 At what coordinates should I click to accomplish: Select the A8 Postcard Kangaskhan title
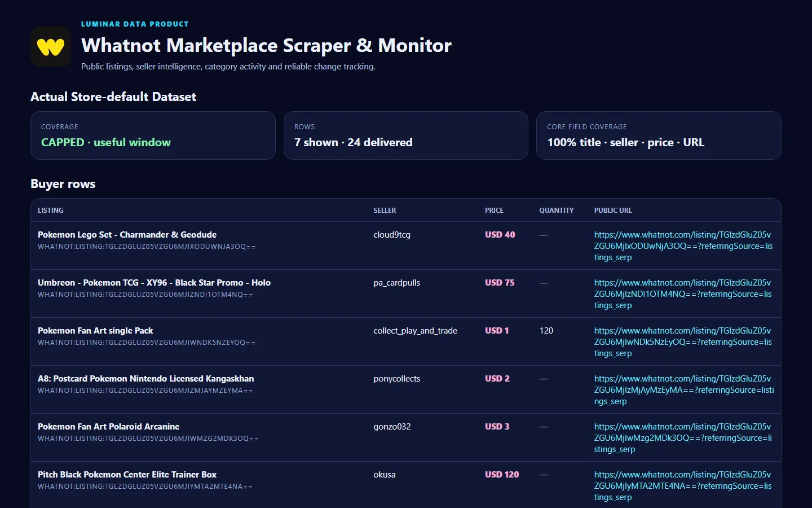pos(145,379)
